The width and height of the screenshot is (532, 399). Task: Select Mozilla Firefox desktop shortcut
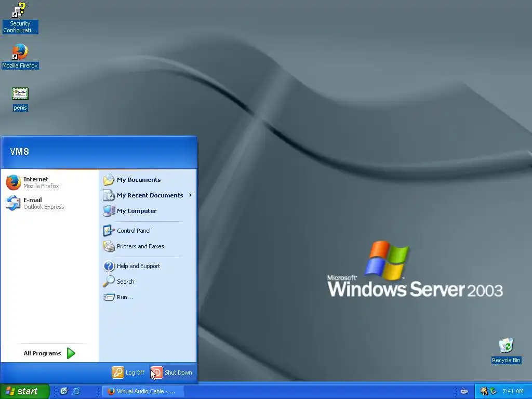coord(20,56)
